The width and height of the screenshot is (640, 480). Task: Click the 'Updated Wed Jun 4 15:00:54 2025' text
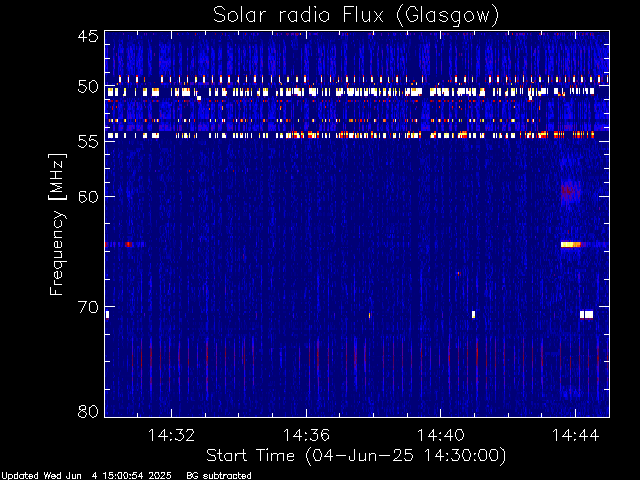(86, 476)
